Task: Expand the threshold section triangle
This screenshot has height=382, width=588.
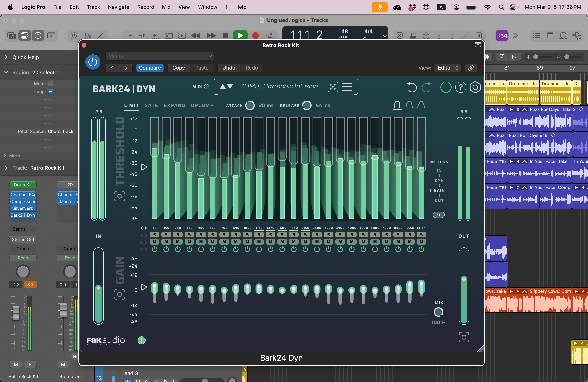Action: 144,167
